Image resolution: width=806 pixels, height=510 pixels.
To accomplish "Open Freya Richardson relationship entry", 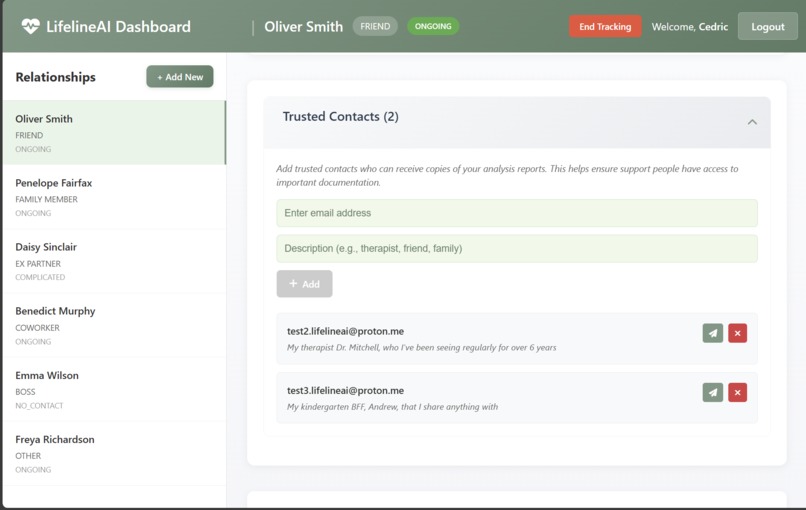I will pos(114,453).
